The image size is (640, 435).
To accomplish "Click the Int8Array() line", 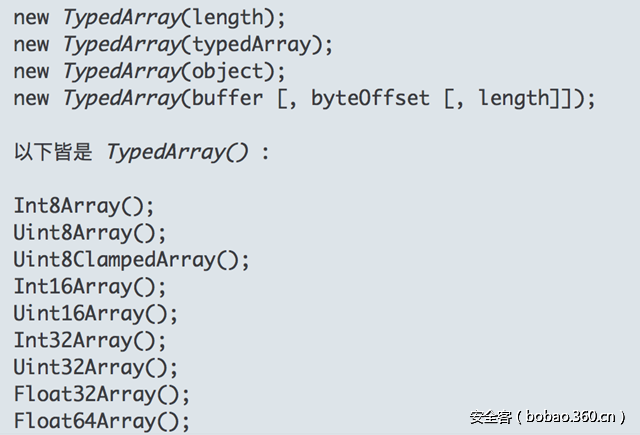I will pyautogui.click(x=84, y=206).
